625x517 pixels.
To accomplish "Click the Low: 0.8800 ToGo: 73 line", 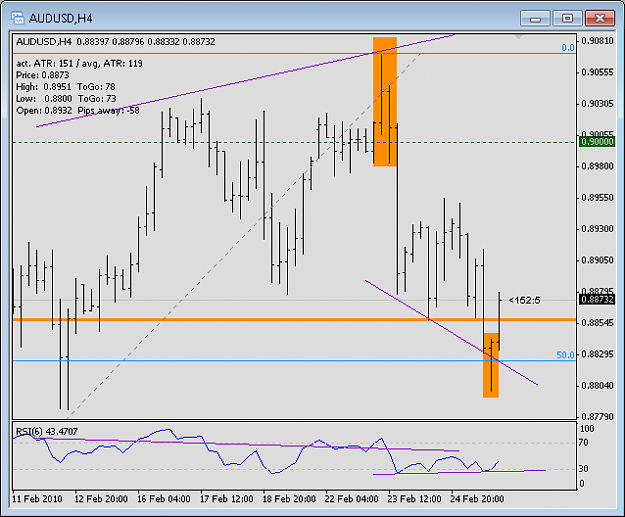I will click(x=66, y=98).
